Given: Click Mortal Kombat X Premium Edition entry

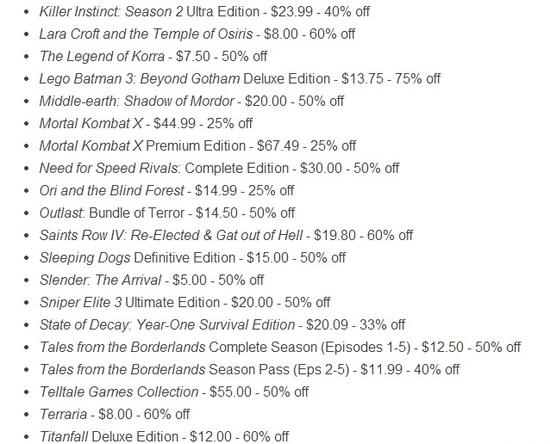Looking at the screenshot, I should click(x=198, y=146).
